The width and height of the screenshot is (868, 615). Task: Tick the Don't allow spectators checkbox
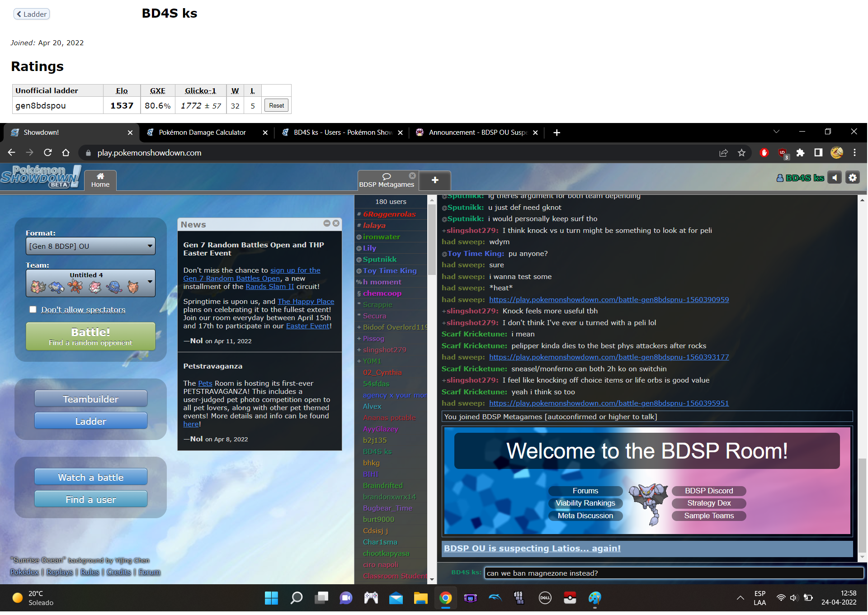point(33,309)
